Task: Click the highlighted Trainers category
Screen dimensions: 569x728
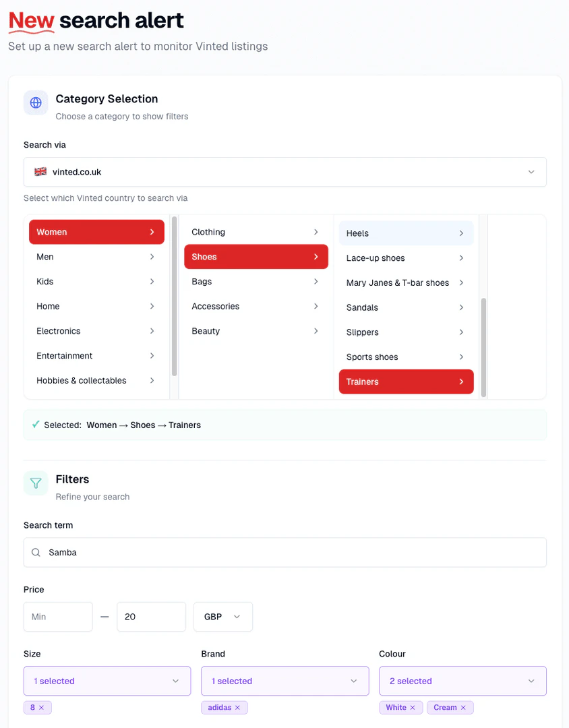Action: point(406,382)
